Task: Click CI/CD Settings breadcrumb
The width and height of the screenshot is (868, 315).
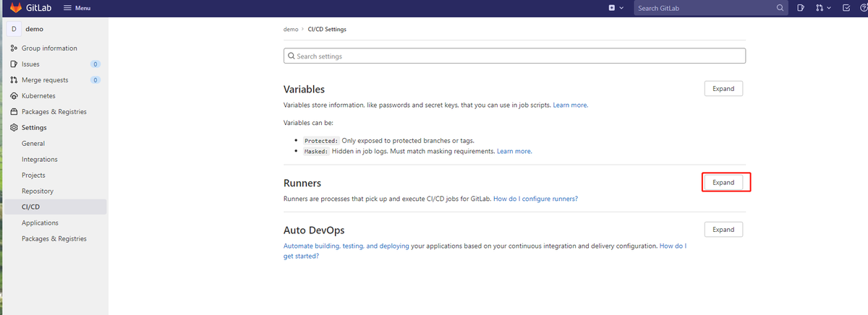Action: coord(327,30)
